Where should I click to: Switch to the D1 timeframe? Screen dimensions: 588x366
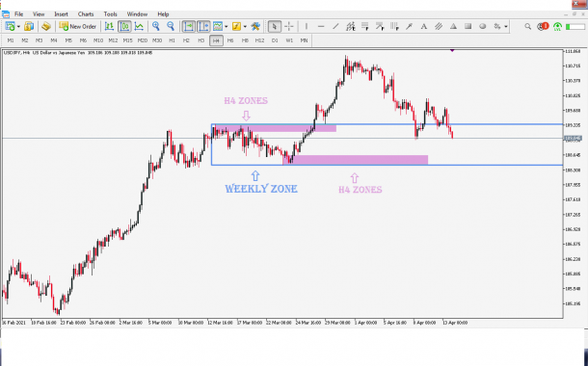[x=275, y=40]
